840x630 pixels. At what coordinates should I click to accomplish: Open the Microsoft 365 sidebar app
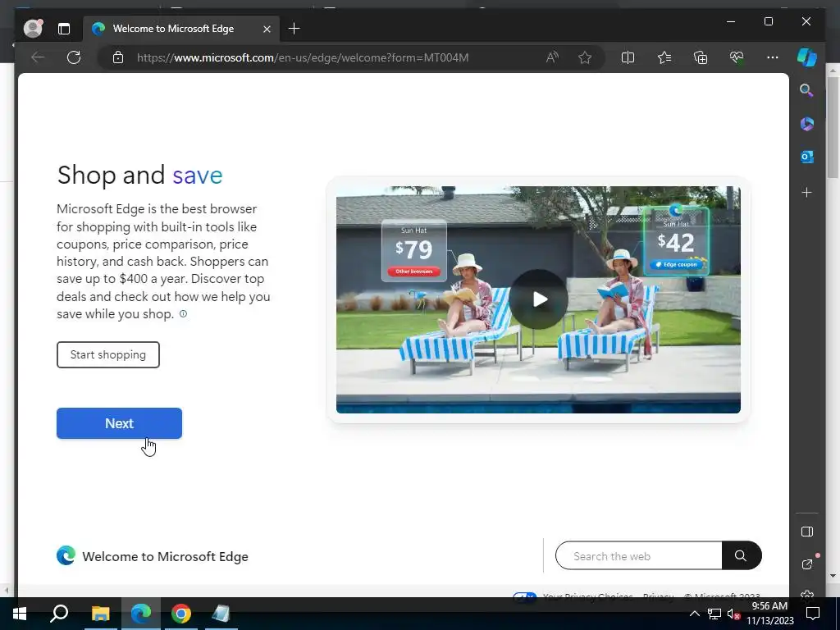(x=807, y=124)
